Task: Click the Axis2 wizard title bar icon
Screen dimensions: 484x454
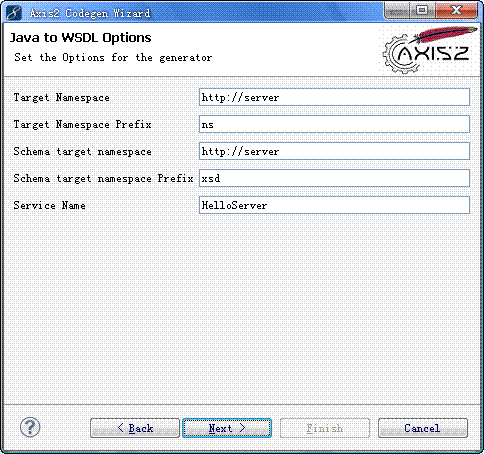Action: pos(14,13)
